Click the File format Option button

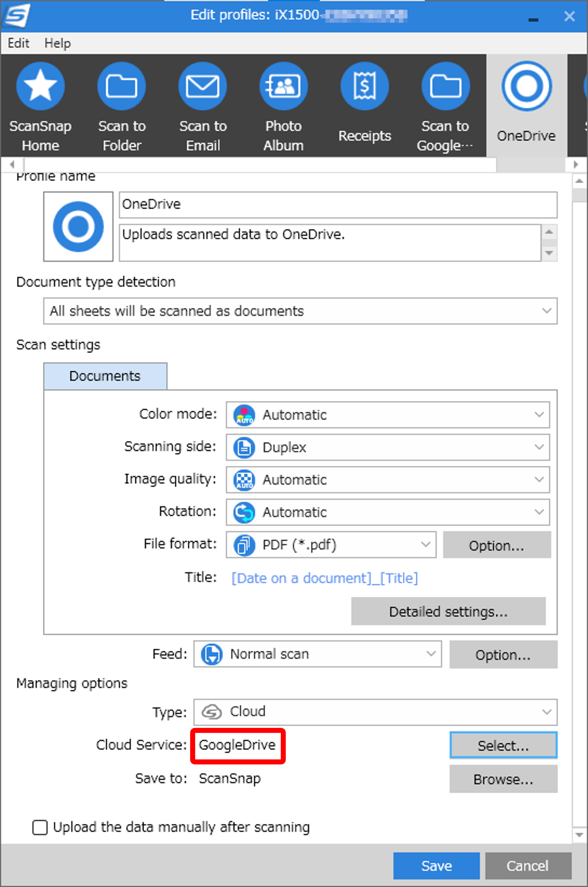(x=497, y=545)
